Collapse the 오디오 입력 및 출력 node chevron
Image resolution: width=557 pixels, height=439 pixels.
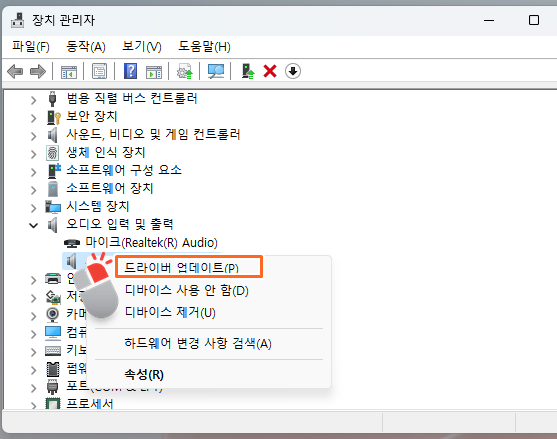(33, 226)
